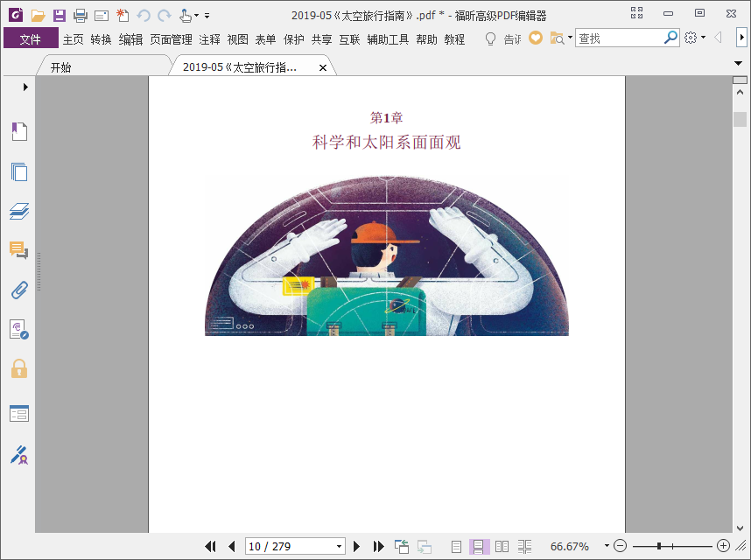Open the Comments panel
The width and height of the screenshot is (751, 560).
click(x=19, y=250)
